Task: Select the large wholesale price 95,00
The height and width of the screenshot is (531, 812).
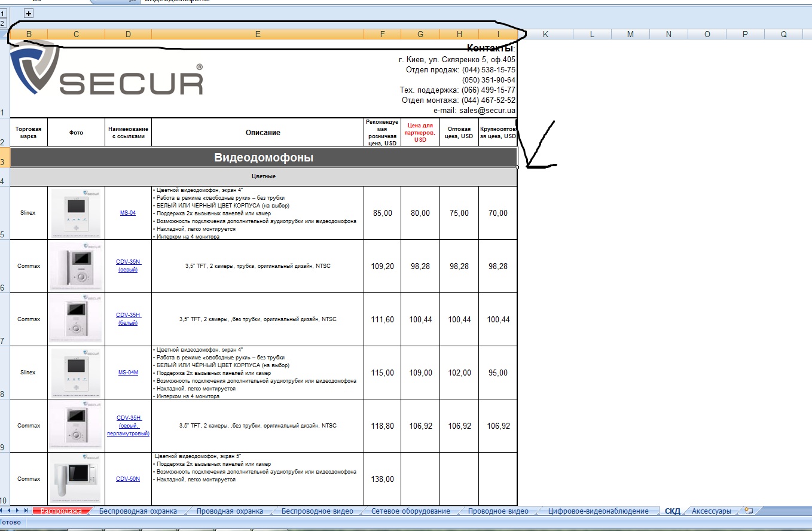Action: [x=498, y=373]
